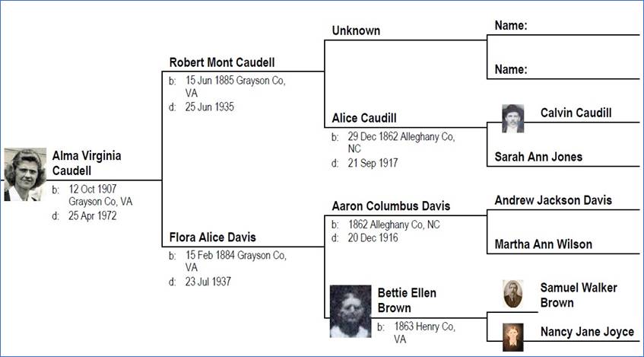
Task: Select Martha Ann Wilson entry
Action: [544, 244]
